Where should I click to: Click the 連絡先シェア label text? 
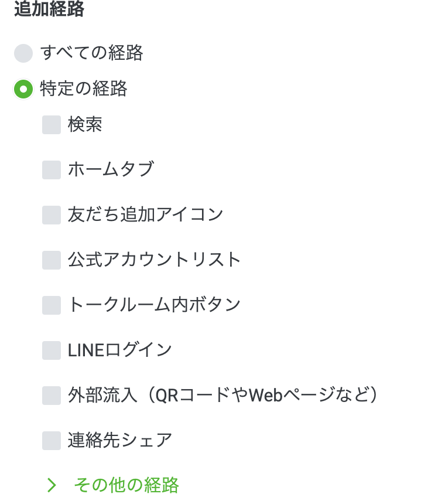pyautogui.click(x=120, y=441)
